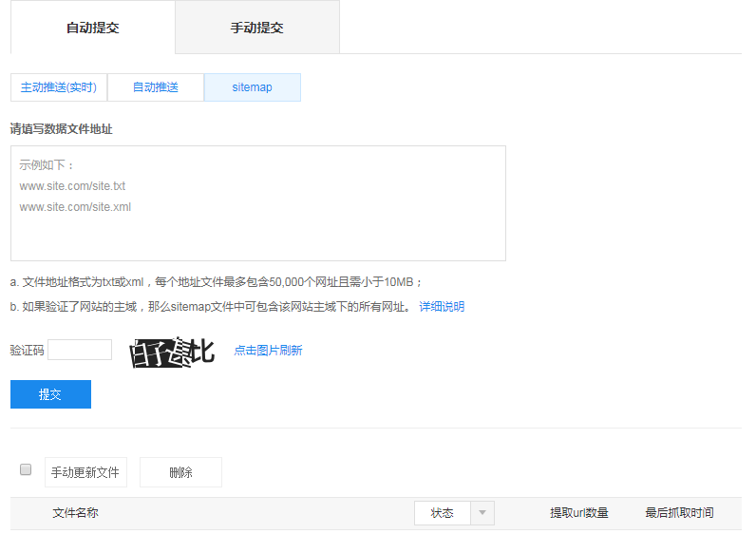Open the 手动提交 tab
The height and width of the screenshot is (534, 756).
pyautogui.click(x=256, y=28)
